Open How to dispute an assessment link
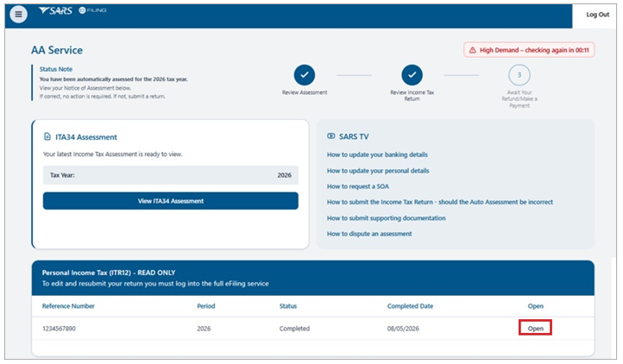 tap(369, 234)
